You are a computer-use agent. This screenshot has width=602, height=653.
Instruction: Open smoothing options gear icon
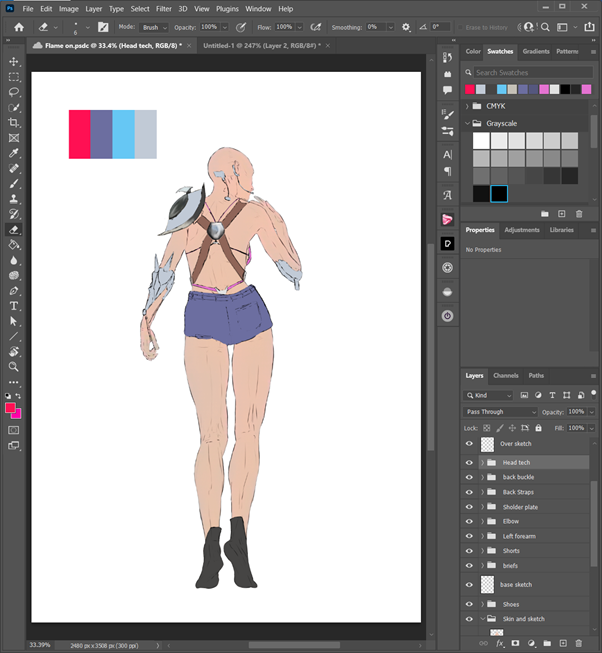pyautogui.click(x=405, y=27)
